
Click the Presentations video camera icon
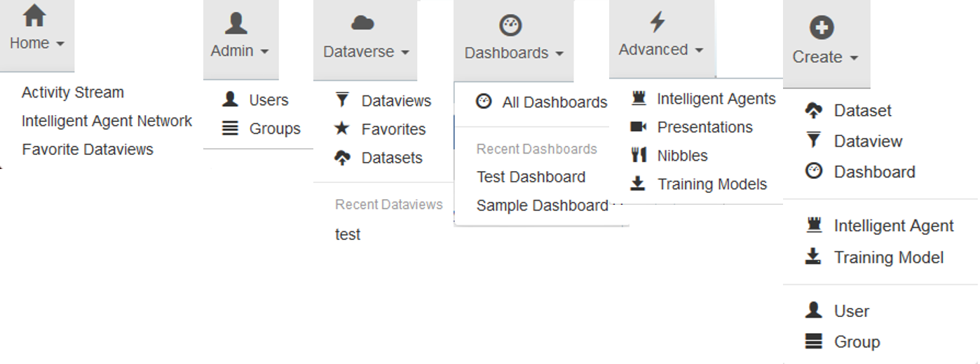(638, 127)
